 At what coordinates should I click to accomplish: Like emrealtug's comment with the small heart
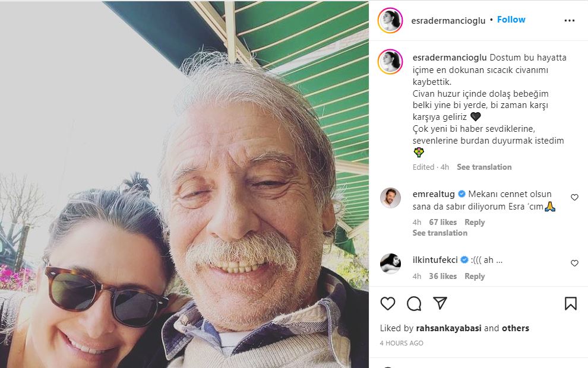(574, 197)
